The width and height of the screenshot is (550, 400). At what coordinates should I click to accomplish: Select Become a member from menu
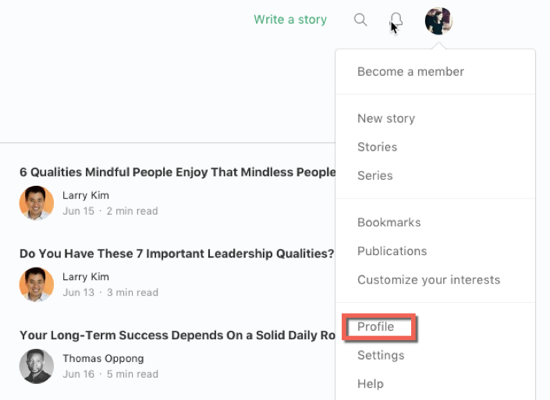point(410,72)
